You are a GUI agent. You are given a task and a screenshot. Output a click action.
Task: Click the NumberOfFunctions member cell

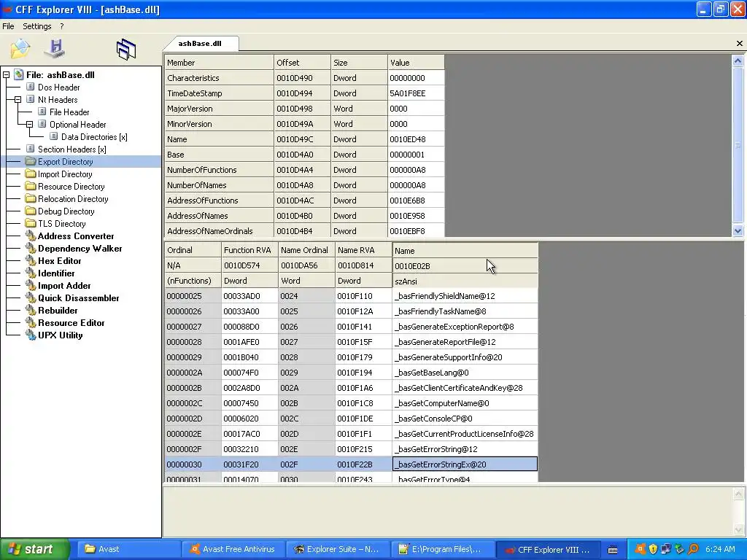[x=219, y=170]
